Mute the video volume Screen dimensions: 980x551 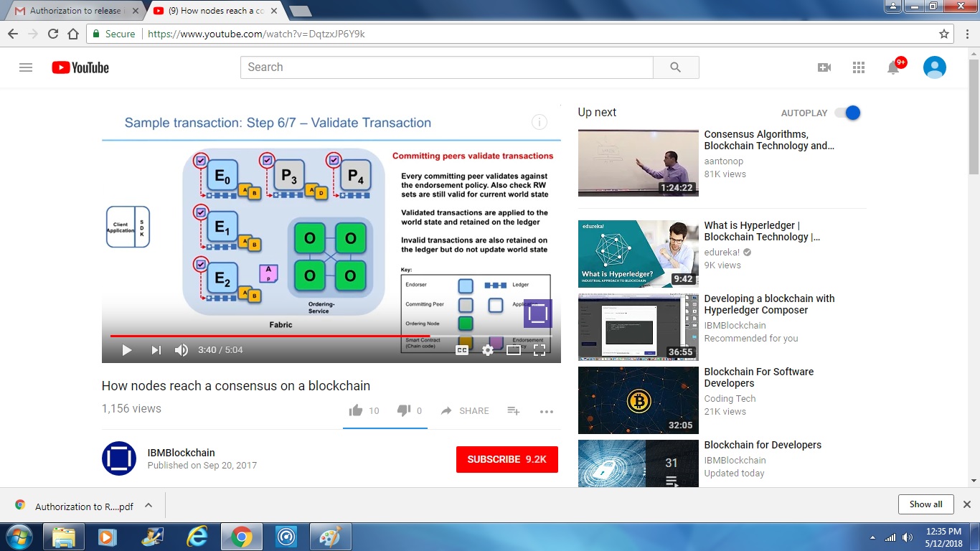(182, 350)
